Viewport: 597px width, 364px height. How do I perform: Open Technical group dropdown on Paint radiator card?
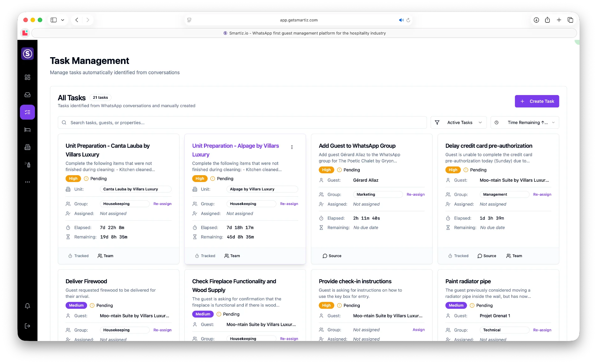click(x=504, y=330)
